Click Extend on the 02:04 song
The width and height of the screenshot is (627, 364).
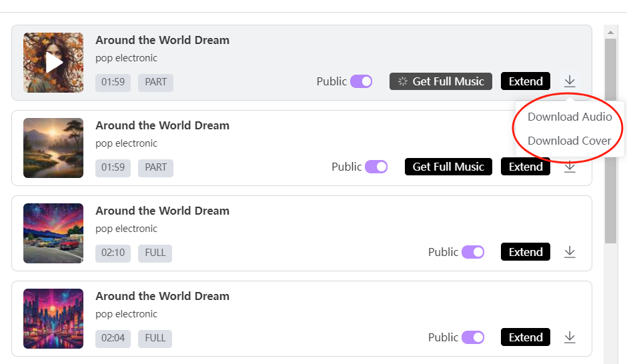[526, 337]
